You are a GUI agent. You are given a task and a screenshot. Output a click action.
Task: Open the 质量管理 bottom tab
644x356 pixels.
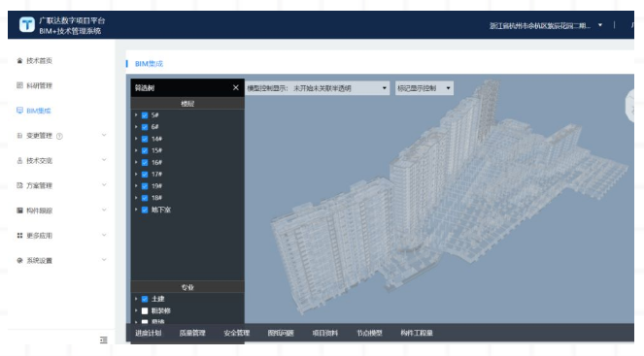click(192, 333)
